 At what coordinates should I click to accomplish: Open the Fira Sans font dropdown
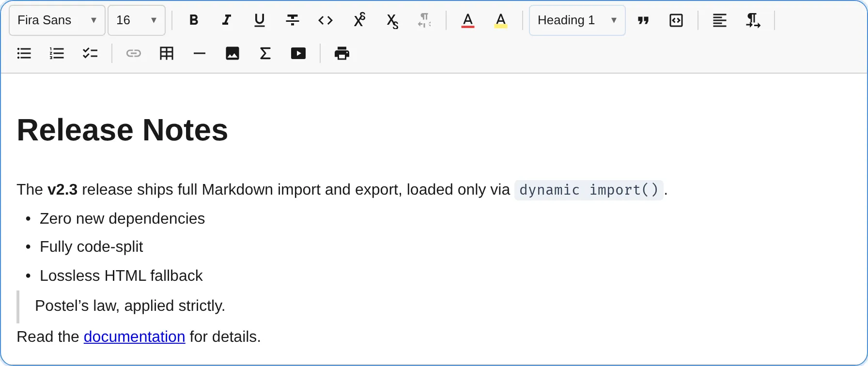[x=57, y=20]
